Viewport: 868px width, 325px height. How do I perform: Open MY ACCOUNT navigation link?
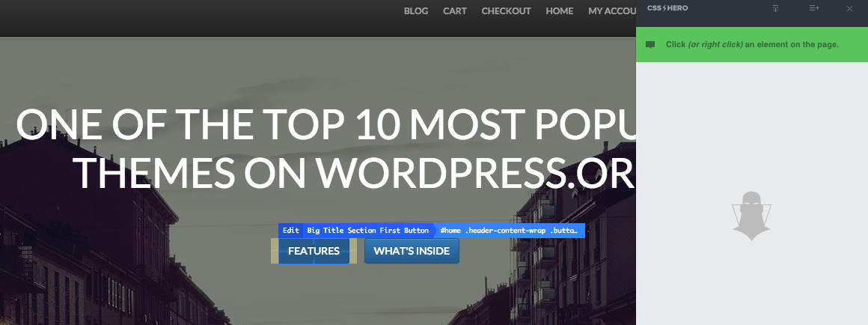click(x=611, y=11)
